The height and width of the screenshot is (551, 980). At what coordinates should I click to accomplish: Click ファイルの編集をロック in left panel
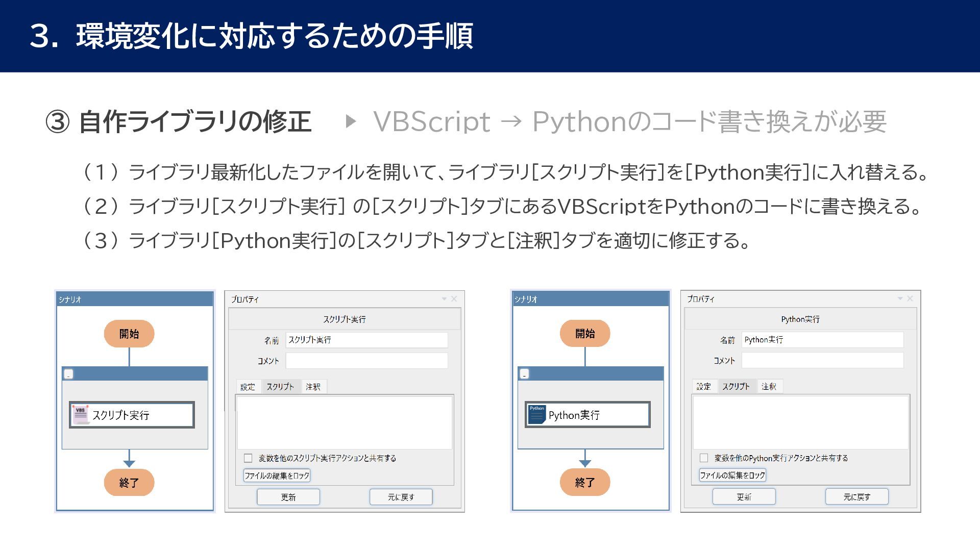point(277,475)
